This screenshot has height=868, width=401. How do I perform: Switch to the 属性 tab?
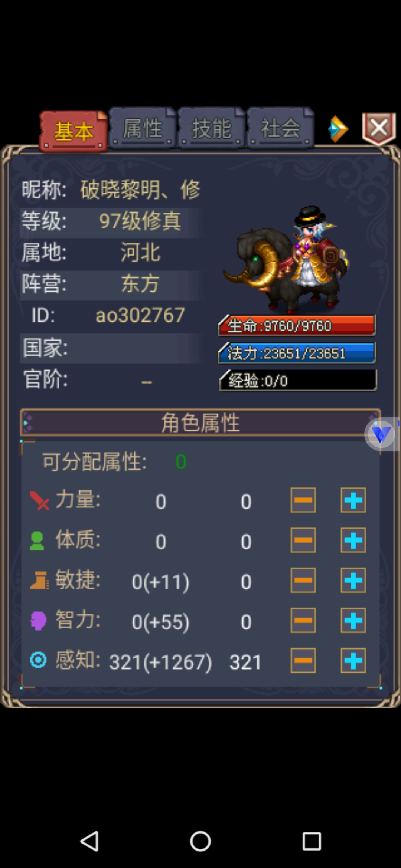click(143, 128)
